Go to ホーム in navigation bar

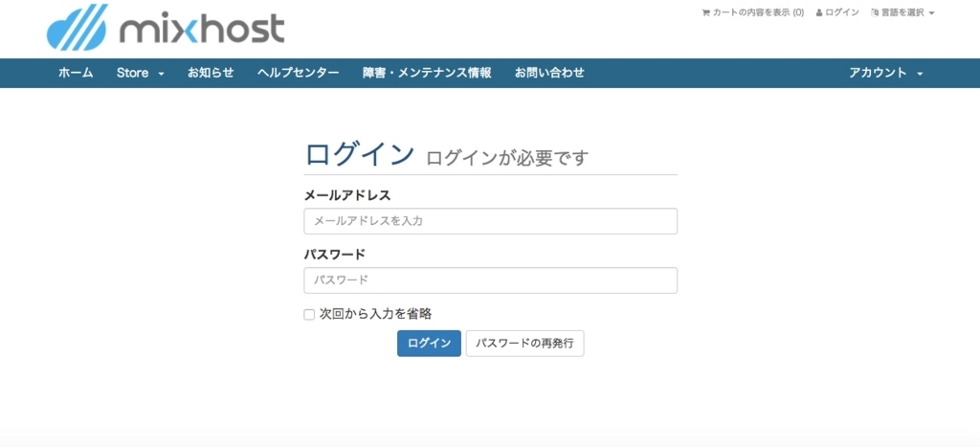coord(76,73)
